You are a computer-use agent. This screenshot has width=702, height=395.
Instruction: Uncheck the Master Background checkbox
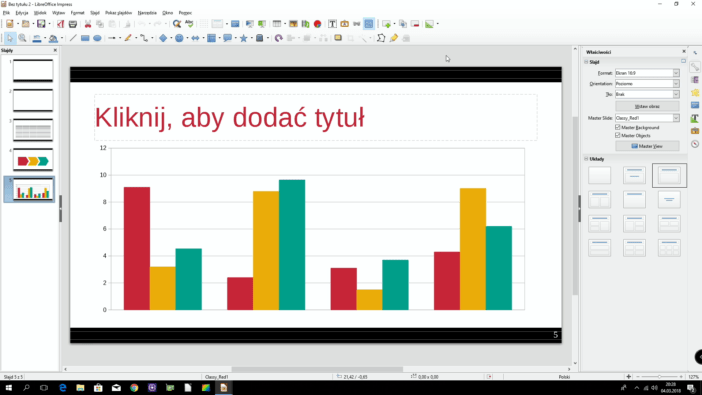pos(618,128)
